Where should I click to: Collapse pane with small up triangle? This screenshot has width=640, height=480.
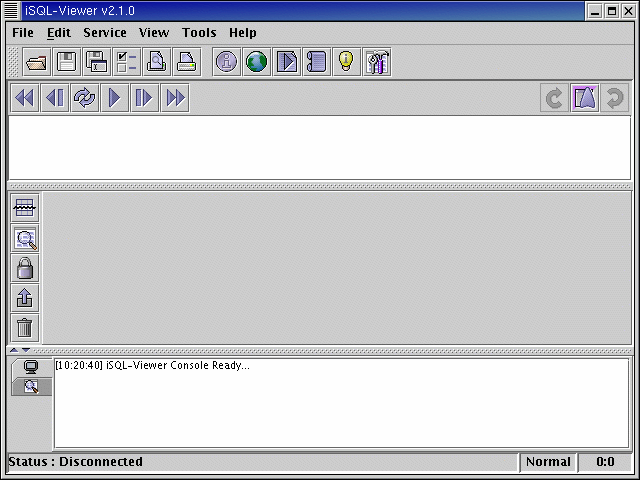14,350
